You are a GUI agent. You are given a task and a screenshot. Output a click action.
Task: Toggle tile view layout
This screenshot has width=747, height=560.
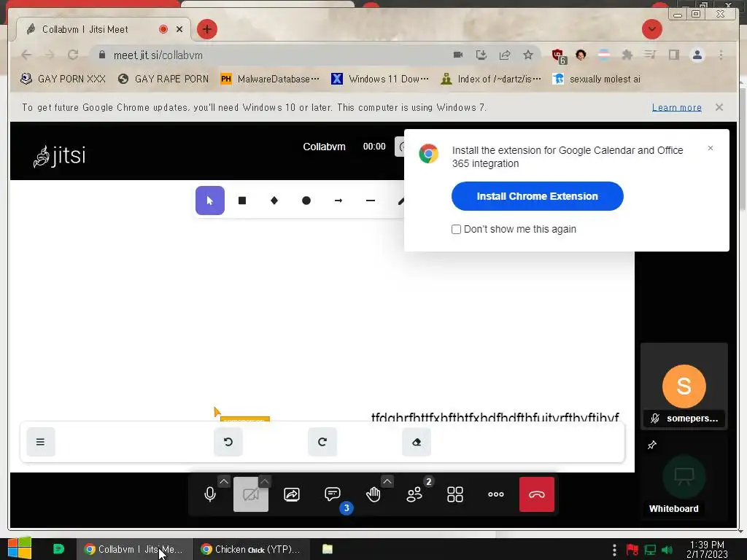tap(455, 494)
